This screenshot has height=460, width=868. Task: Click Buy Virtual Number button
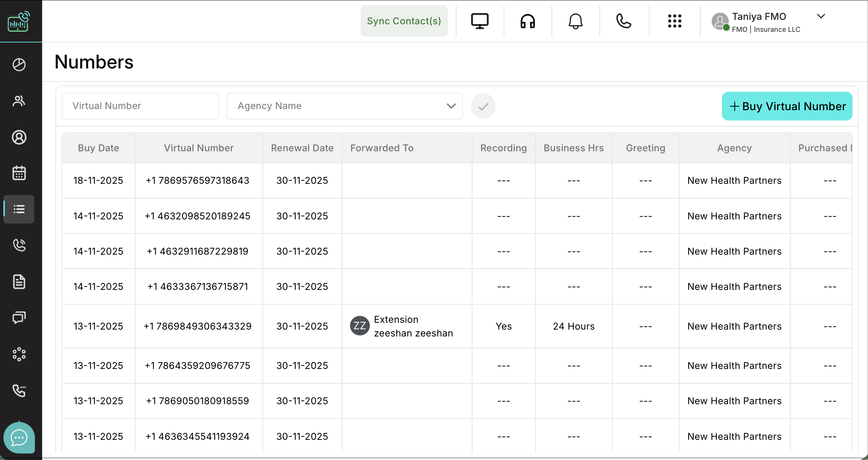point(787,106)
